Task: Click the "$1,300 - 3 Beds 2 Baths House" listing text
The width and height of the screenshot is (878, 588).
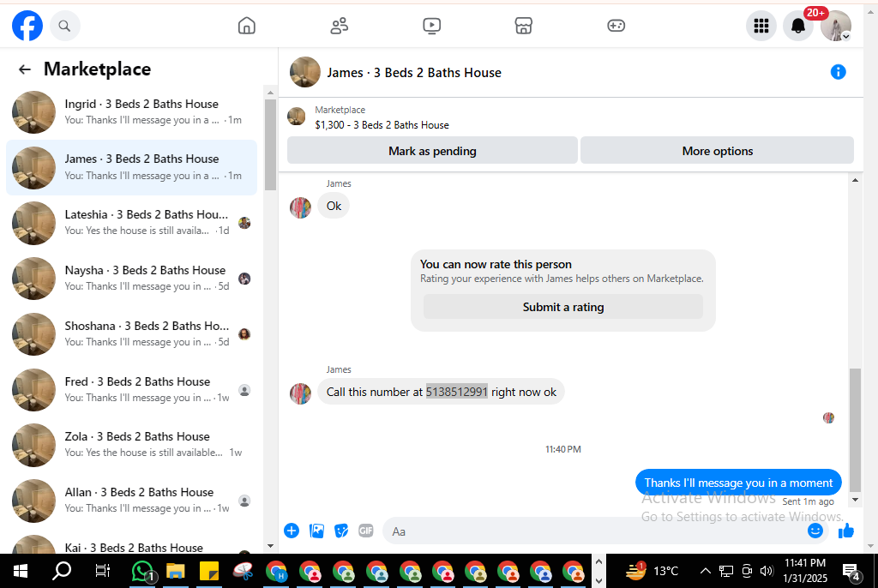Action: pyautogui.click(x=382, y=125)
